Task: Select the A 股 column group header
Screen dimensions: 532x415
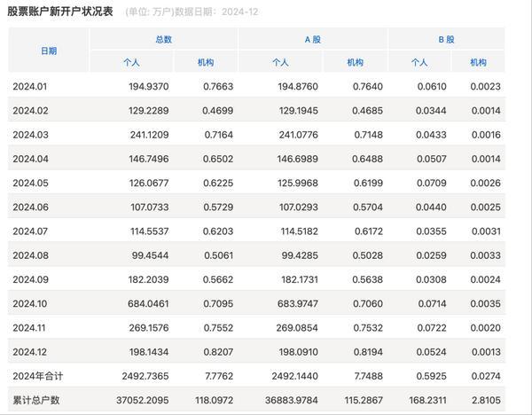Action: pos(313,39)
